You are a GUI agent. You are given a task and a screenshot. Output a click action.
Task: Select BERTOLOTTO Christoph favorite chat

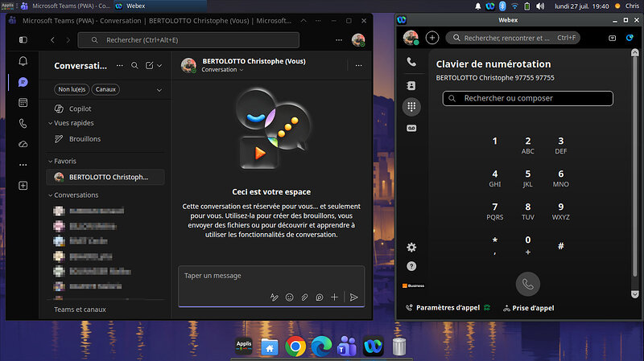coord(106,177)
